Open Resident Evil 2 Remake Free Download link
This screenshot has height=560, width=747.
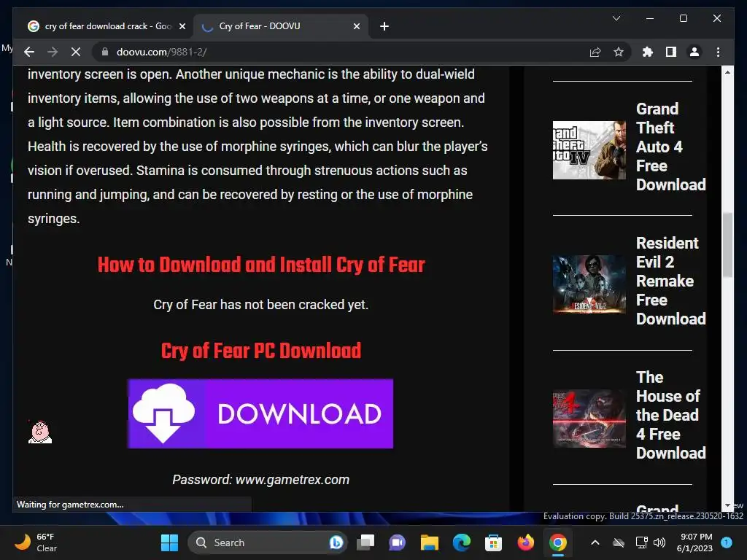click(x=671, y=281)
